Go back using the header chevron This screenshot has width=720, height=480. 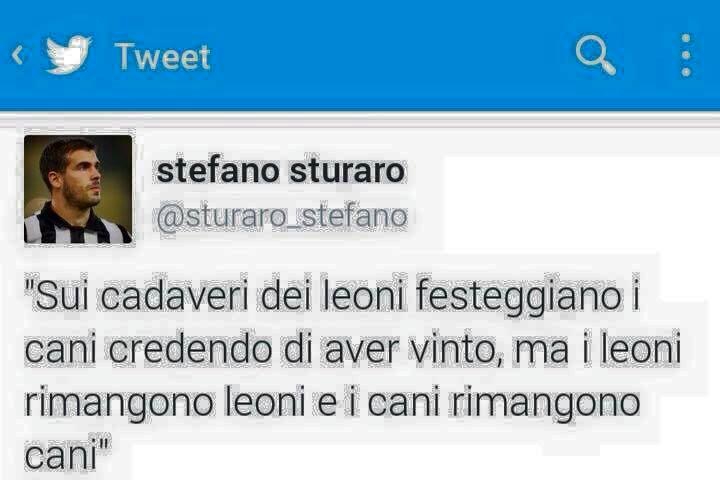coord(17,55)
